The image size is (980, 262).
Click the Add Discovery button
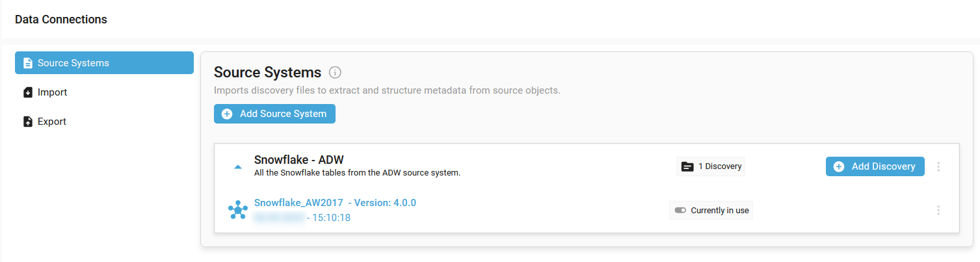coord(875,166)
